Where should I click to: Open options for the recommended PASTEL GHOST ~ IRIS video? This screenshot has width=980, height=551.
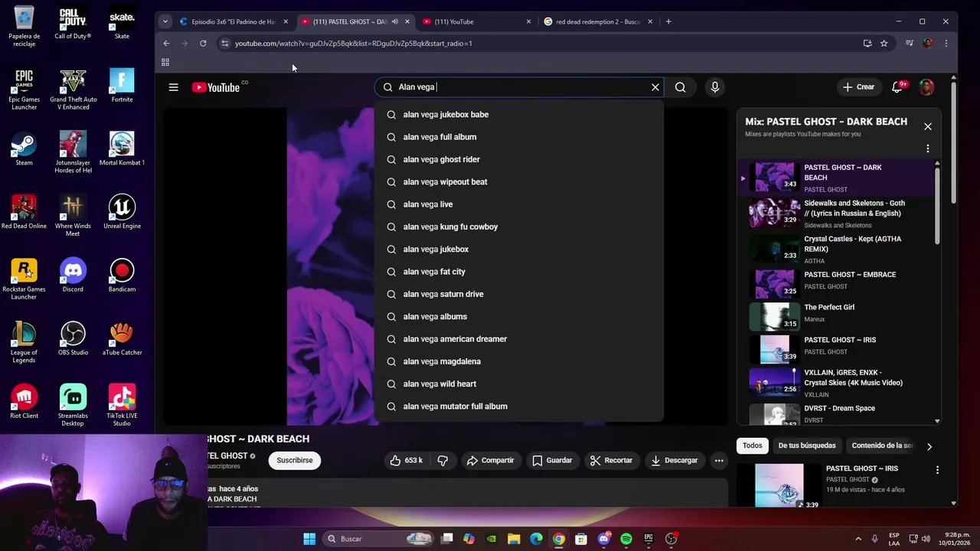pos(937,470)
